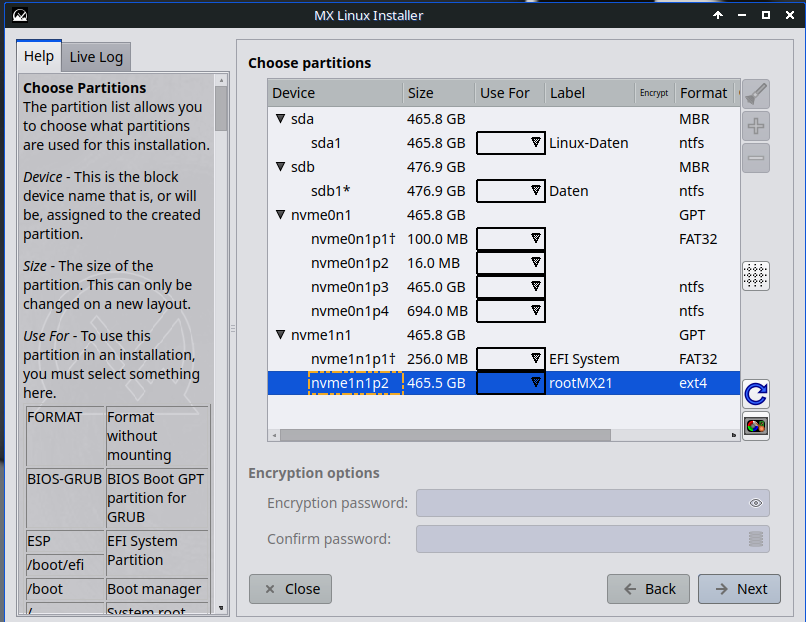Image resolution: width=806 pixels, height=622 pixels.
Task: Select the nvme1n1p2 partition row
Action: [x=504, y=383]
